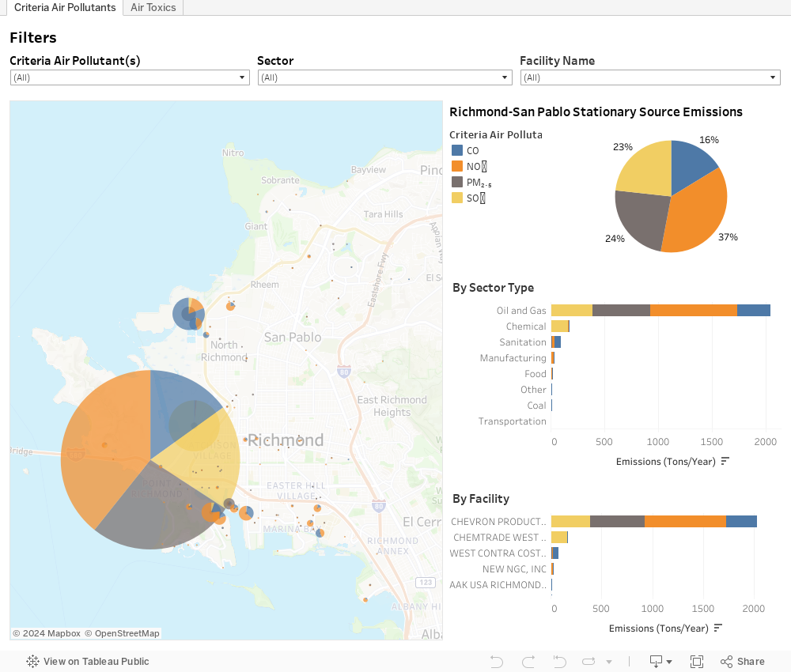Select the Oil and Gas sector label

[x=521, y=311]
